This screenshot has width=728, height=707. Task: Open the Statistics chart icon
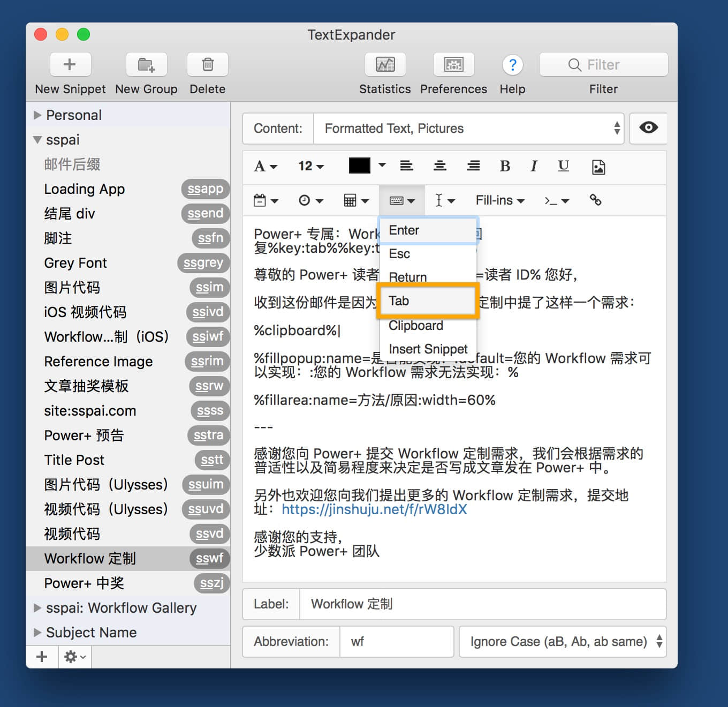pyautogui.click(x=385, y=65)
